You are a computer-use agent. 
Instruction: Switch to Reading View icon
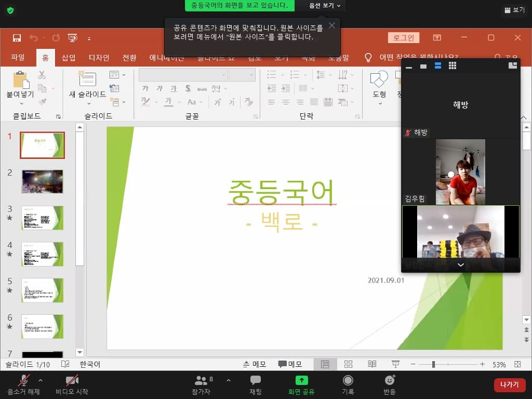point(372,364)
